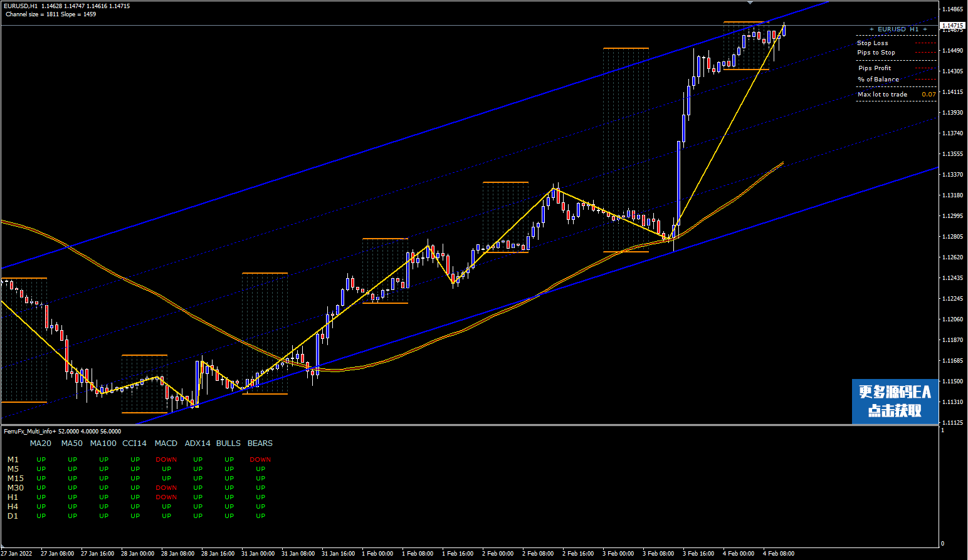Click the D1 timeframe row label
This screenshot has width=968, height=560.
[x=13, y=516]
